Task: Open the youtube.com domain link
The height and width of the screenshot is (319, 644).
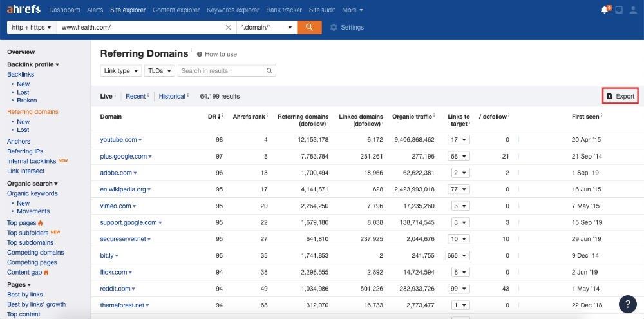Action: [118, 139]
